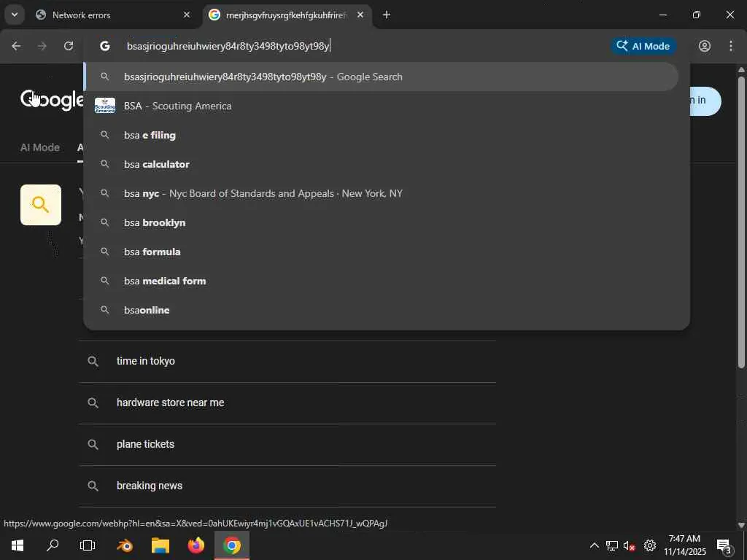
Task: Open the Chrome three-dot menu
Action: pyautogui.click(x=731, y=46)
